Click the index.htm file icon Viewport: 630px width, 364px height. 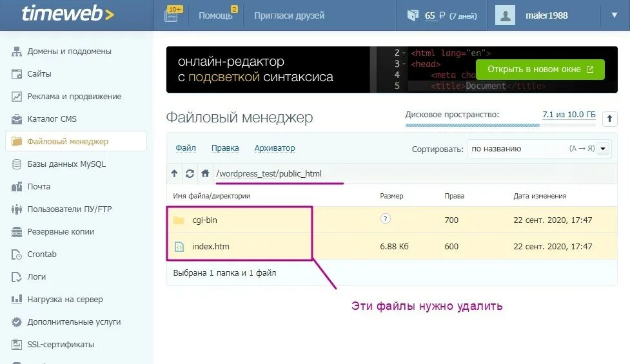179,246
